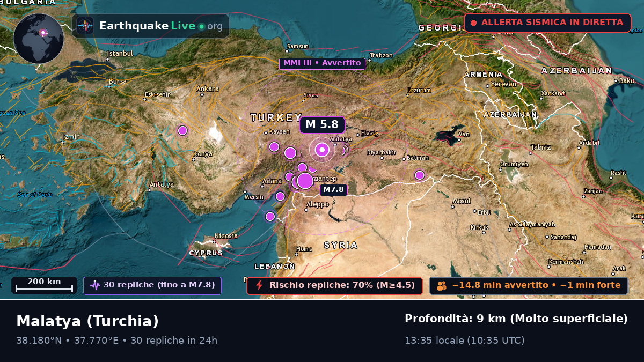Click the SYRIA country label
This screenshot has width=644, height=362.
tap(341, 245)
